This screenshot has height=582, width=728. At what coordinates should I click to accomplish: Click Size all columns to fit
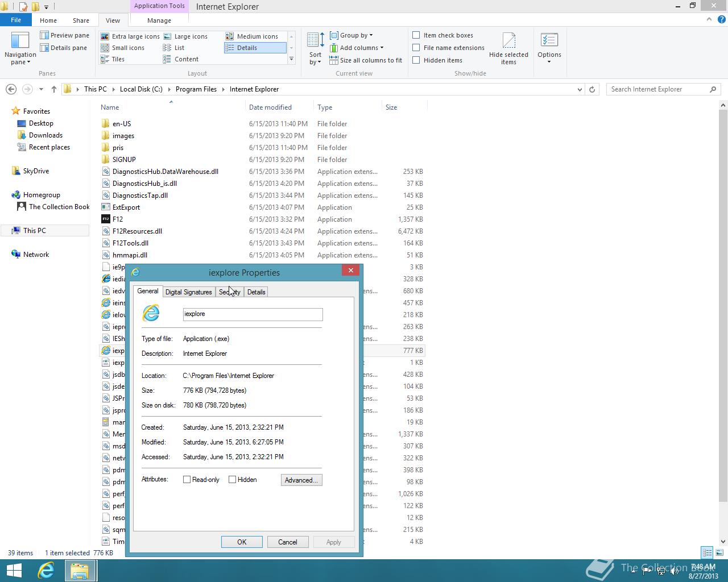[x=366, y=60]
